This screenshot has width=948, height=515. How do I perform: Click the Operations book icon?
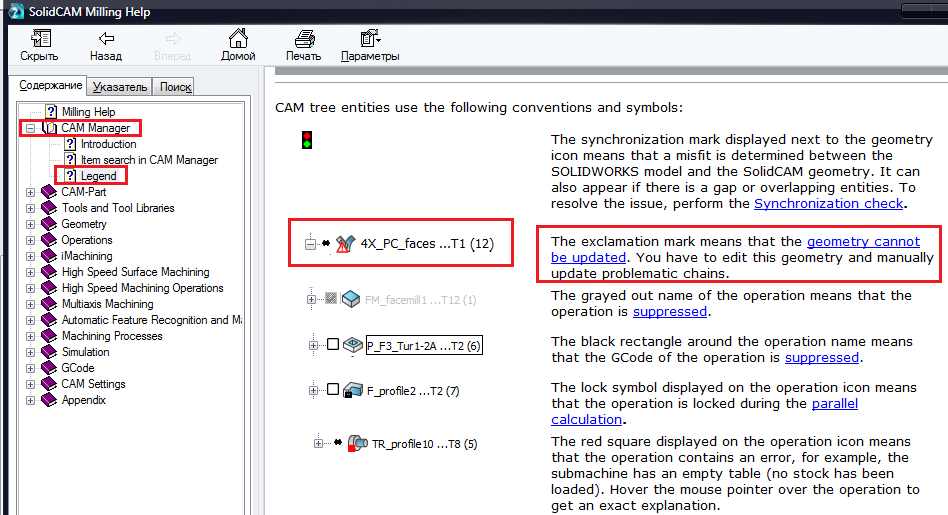pos(49,240)
